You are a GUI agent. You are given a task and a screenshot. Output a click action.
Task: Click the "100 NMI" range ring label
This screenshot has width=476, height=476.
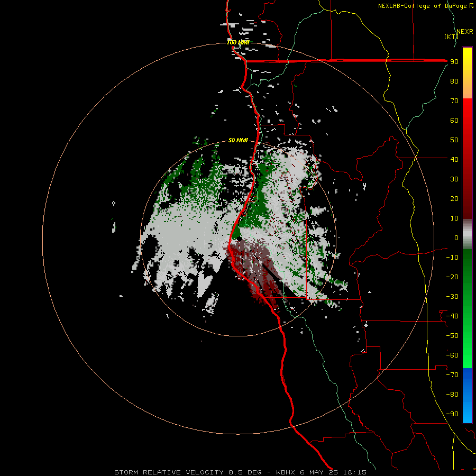coord(239,42)
